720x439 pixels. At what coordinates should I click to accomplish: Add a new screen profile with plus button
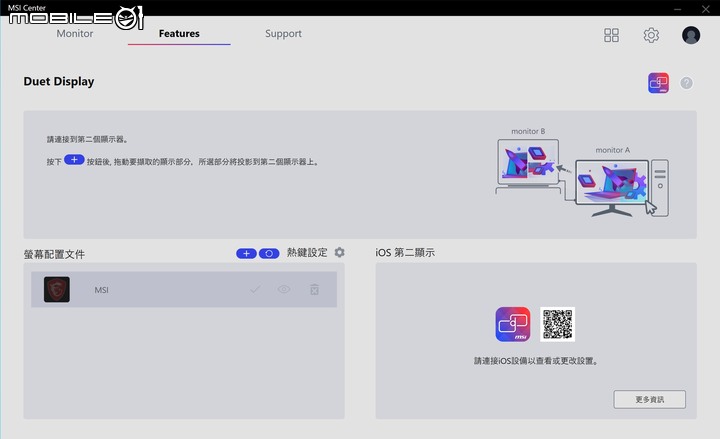click(x=246, y=253)
